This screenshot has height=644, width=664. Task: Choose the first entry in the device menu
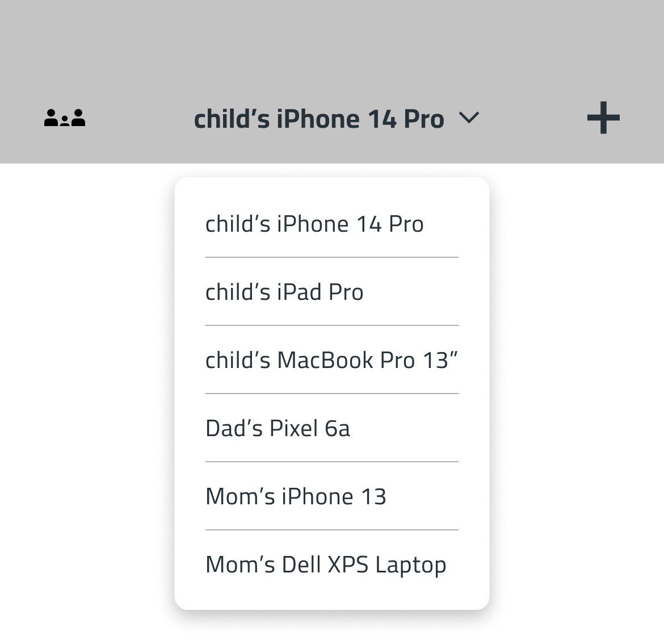point(314,224)
